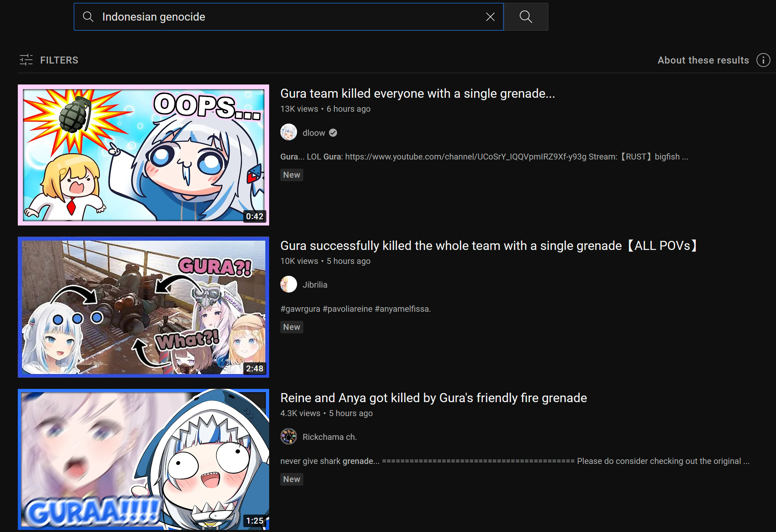
Task: Click the 1:25 duration badge
Action: coord(254,521)
